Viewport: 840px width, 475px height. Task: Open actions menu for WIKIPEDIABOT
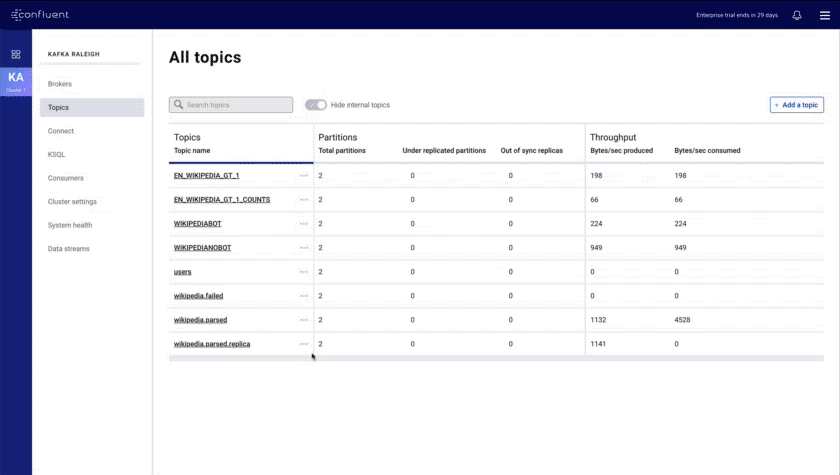[304, 224]
